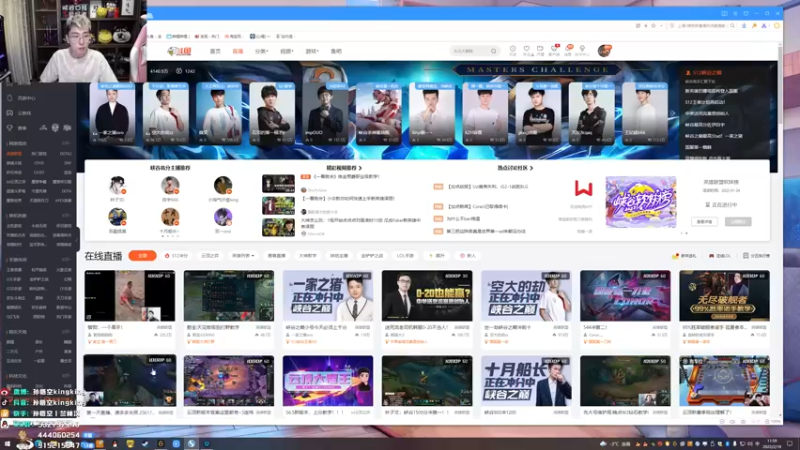Expand the 分类 dropdown menu
The width and height of the screenshot is (800, 450).
261,51
